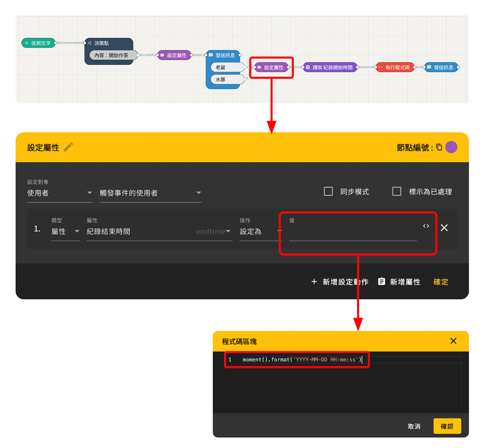Click 取消 in the code block dialog
485x448 pixels.
click(414, 426)
